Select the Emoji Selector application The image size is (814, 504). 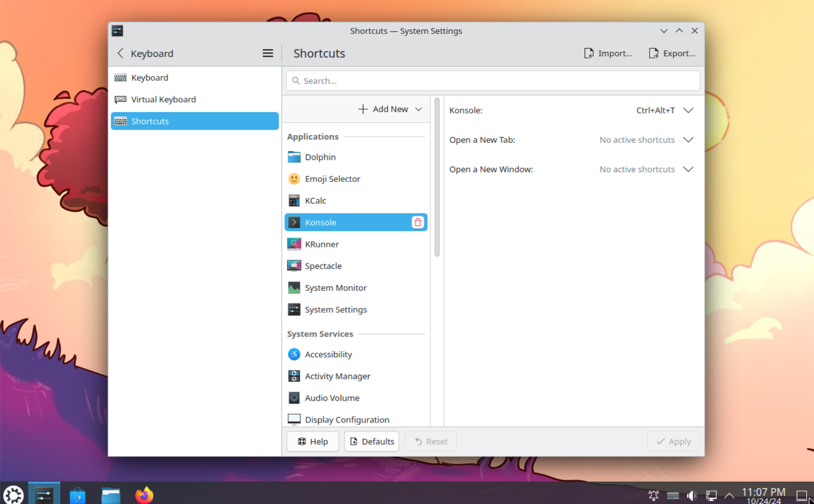tap(333, 179)
